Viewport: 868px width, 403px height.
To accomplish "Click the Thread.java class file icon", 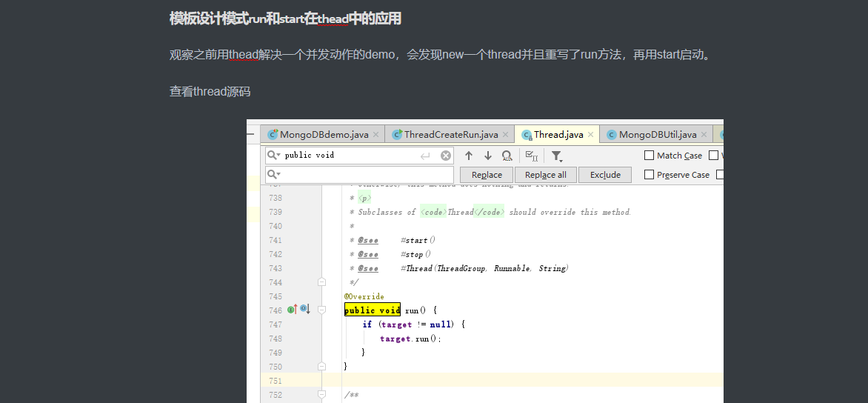I will click(527, 135).
